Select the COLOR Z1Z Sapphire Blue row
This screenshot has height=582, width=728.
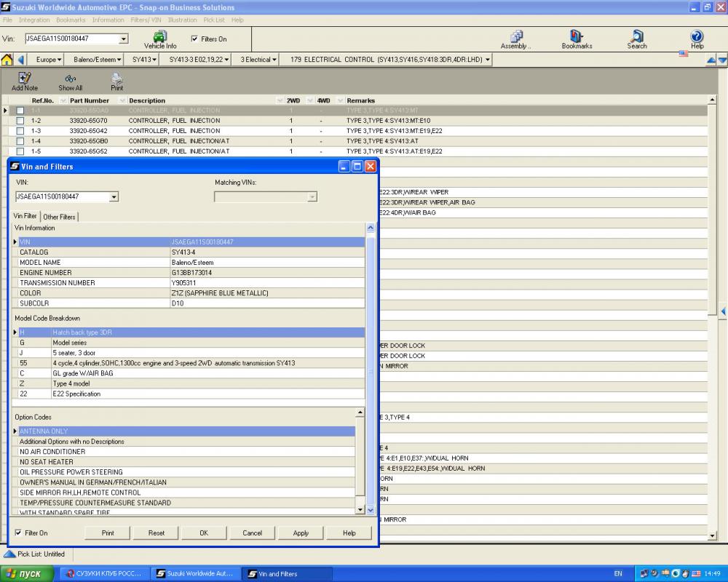pos(189,293)
